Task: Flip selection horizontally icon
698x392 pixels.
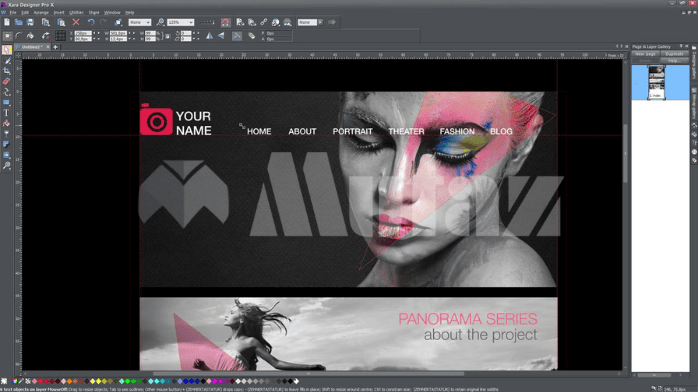Action: click(x=209, y=36)
